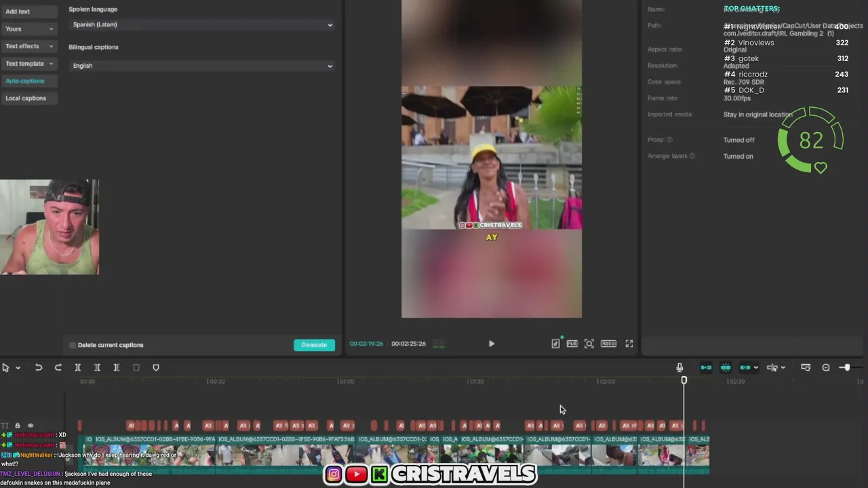
Task: Click the timeline cover/preview settings icon
Action: point(806,367)
